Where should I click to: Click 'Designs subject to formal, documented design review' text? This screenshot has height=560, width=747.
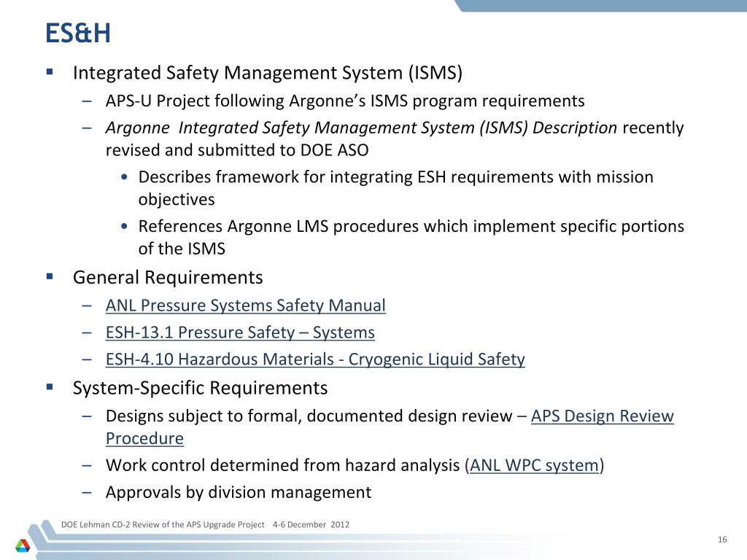coord(309,416)
